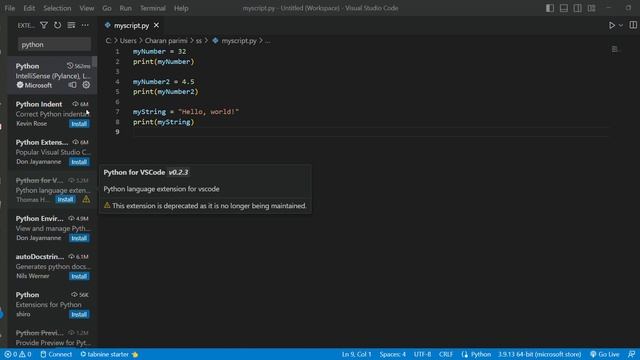The image size is (640, 360).
Task: Customize layout icon in title bar
Action: pyautogui.click(x=591, y=8)
